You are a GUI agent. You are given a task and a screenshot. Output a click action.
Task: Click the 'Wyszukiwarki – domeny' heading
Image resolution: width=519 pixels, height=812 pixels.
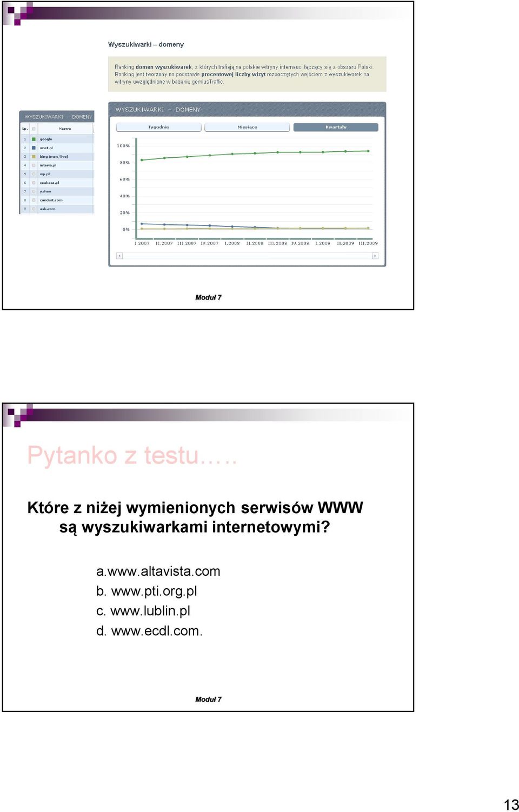146,44
